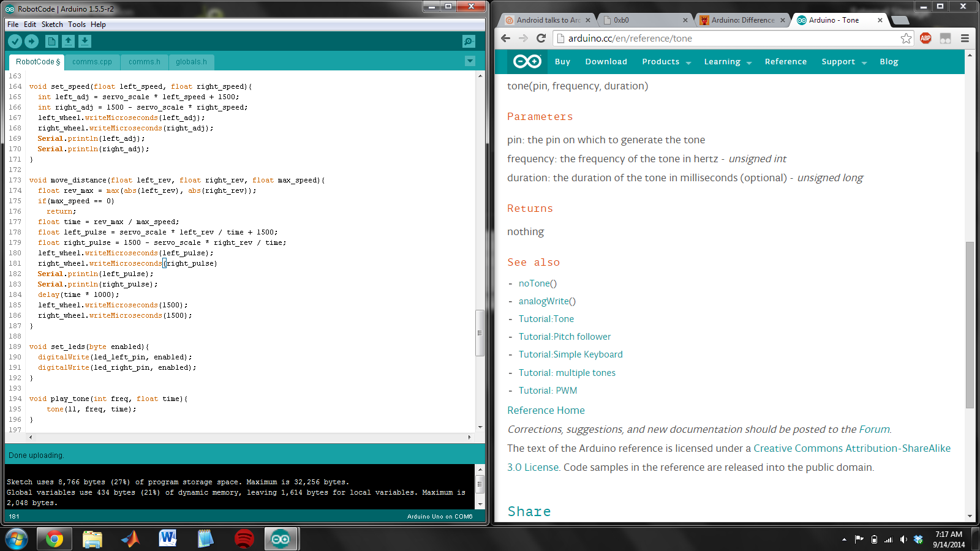Go back in the Chrome browser
This screenshot has width=980, height=551.
(505, 38)
